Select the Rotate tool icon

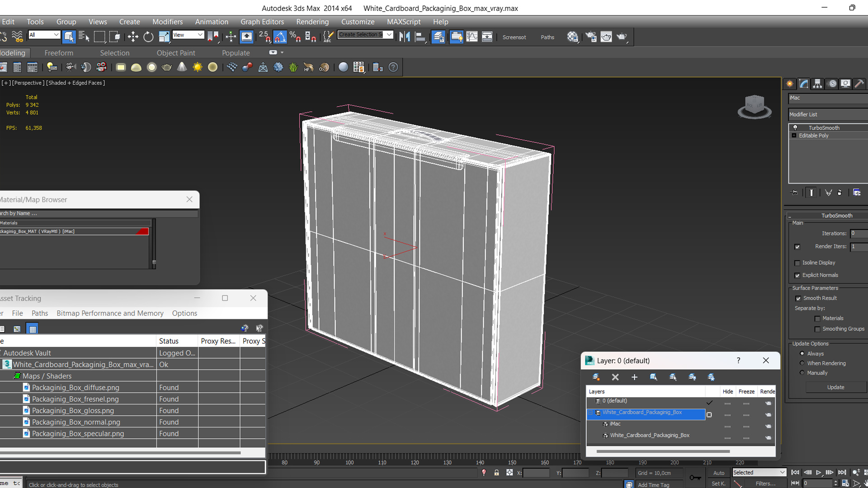coord(148,37)
